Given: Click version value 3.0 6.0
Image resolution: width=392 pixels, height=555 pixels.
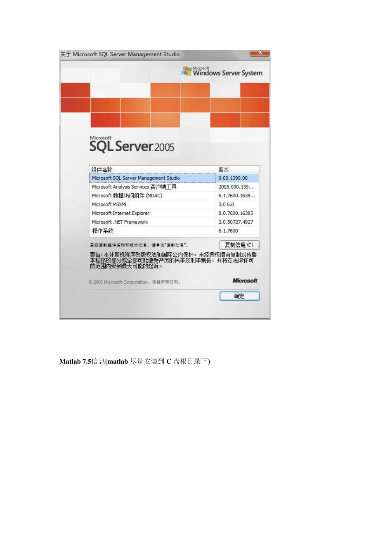Looking at the screenshot, I should click(x=226, y=204).
